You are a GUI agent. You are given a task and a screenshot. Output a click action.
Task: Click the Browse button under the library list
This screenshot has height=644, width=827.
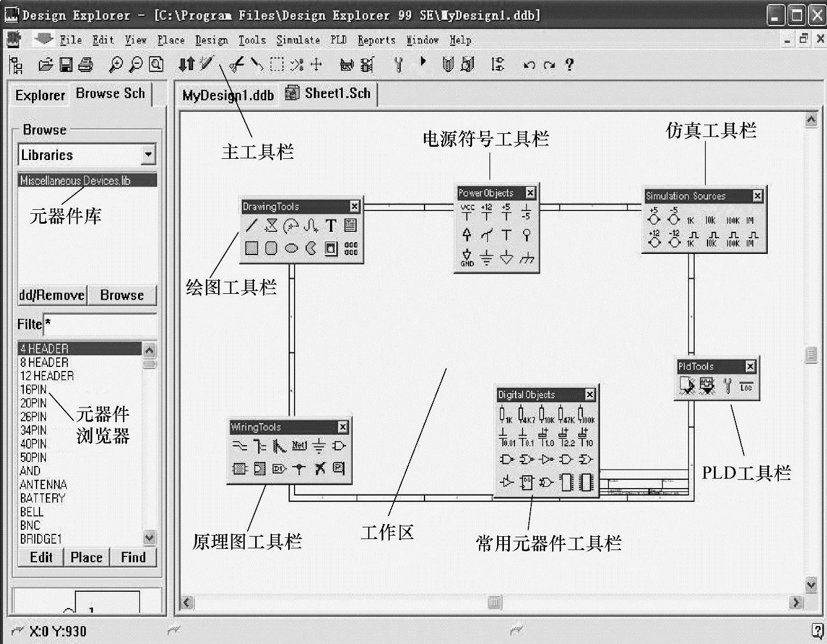click(x=122, y=295)
